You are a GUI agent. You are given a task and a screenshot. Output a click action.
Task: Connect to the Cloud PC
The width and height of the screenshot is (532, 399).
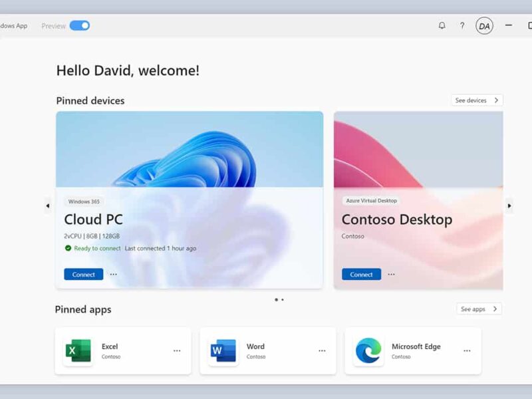tap(82, 274)
